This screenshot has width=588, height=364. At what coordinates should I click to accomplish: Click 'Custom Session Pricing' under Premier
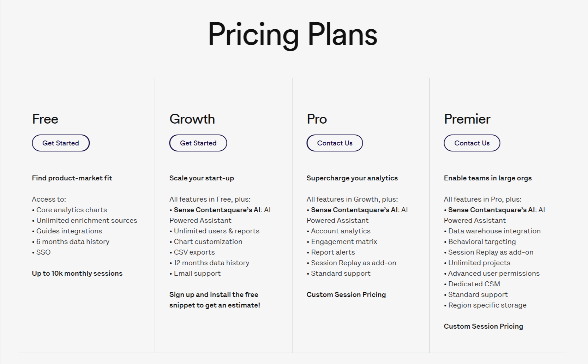(483, 326)
